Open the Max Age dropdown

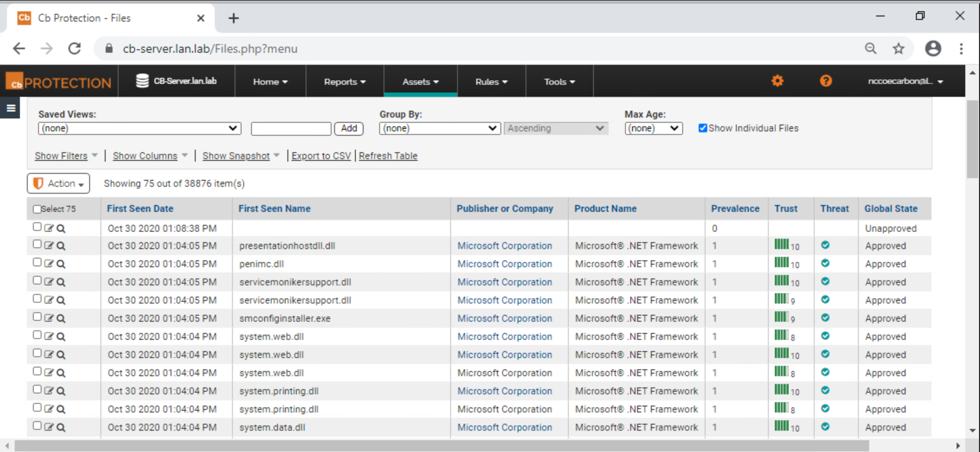tap(653, 128)
